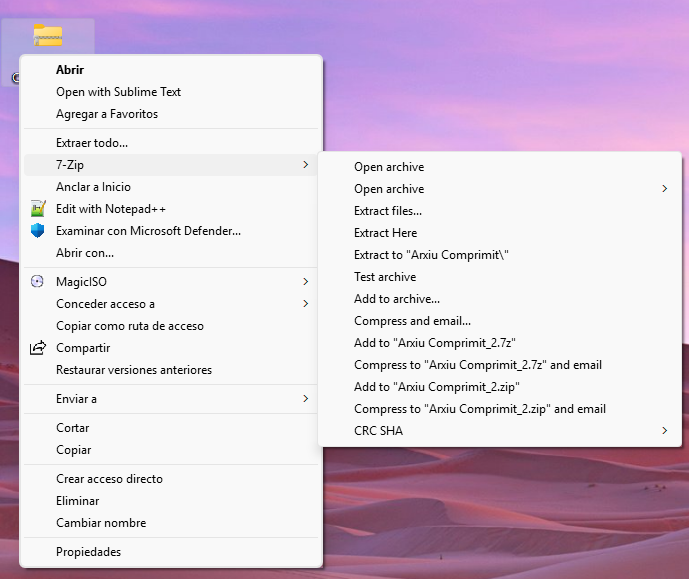Select Cambiar nombre
Image resolution: width=689 pixels, height=579 pixels.
170,522
